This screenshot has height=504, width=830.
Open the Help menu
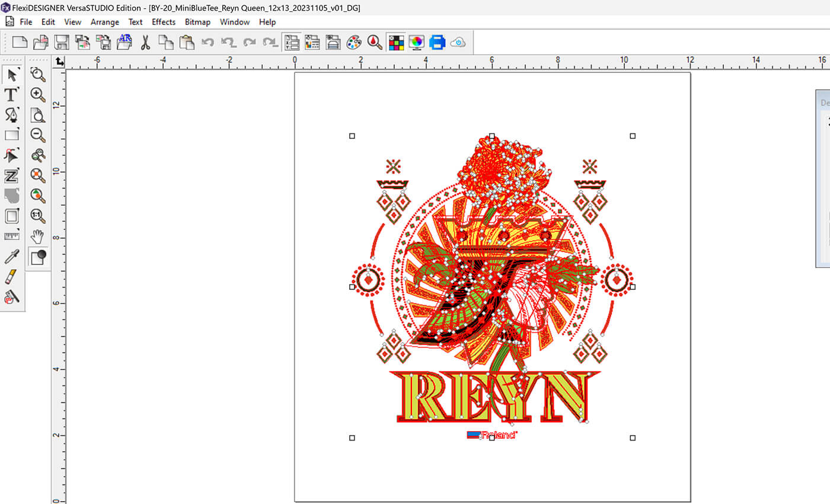pyautogui.click(x=267, y=22)
